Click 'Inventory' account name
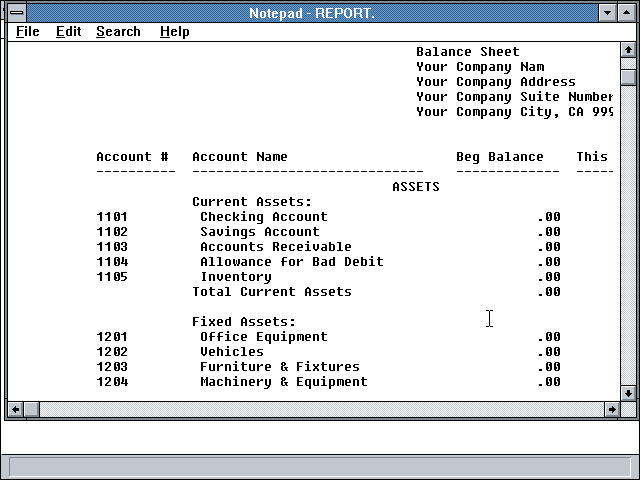 236,277
